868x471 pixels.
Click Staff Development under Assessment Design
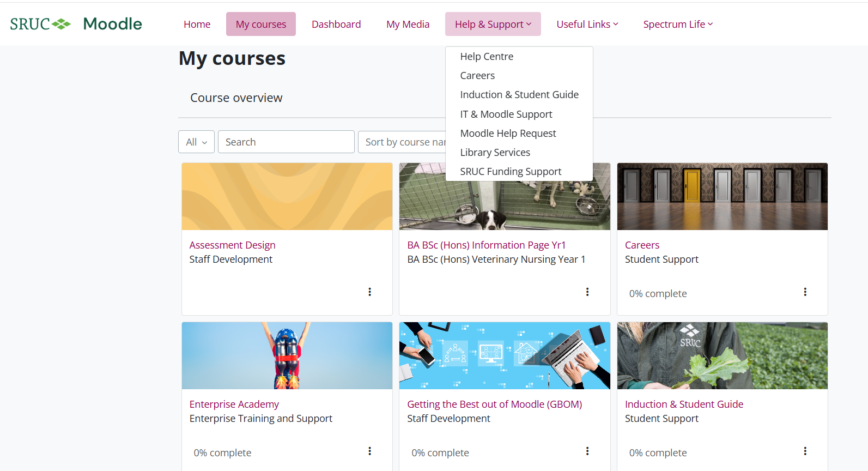(x=231, y=259)
